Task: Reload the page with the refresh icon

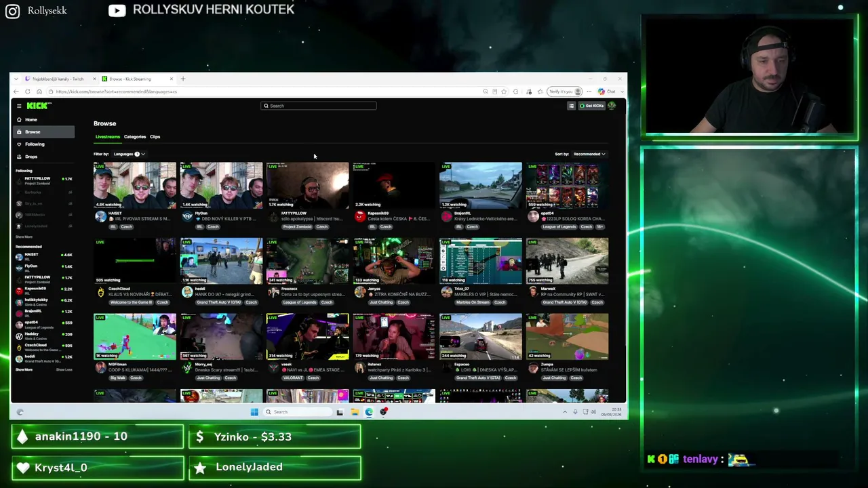Action: point(28,91)
